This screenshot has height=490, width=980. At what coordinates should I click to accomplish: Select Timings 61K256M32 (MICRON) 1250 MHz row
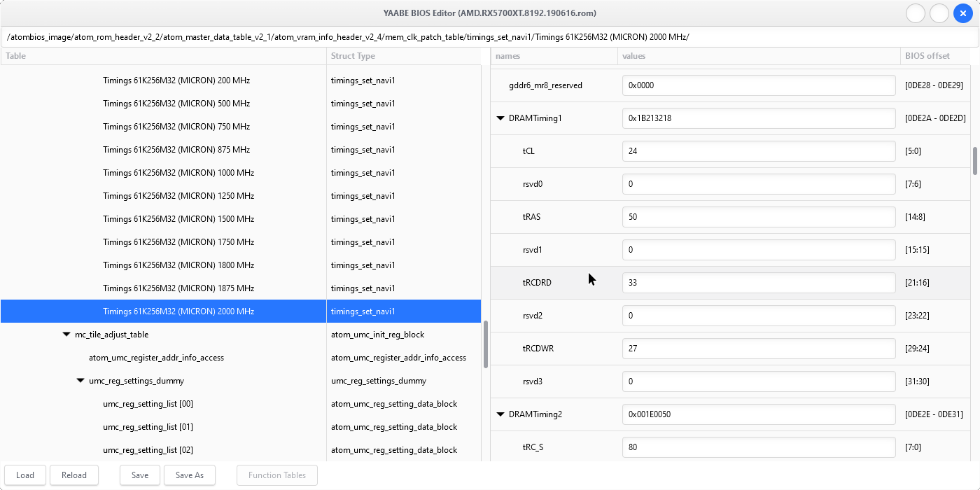(x=241, y=196)
